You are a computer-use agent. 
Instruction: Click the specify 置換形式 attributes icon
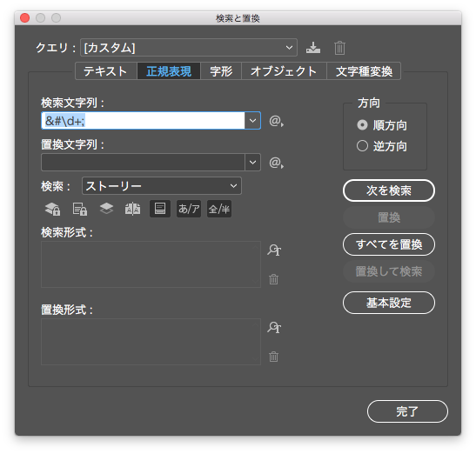tap(274, 327)
